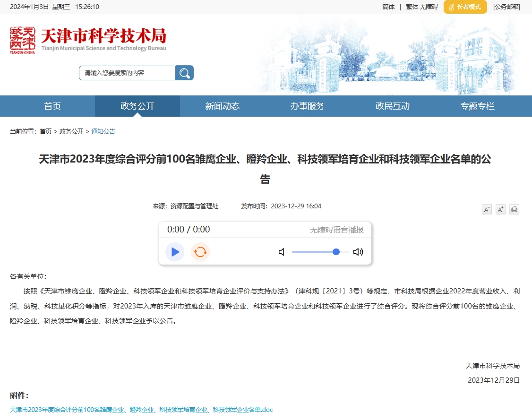Open the 办事服务 navigation tab
The width and height of the screenshot is (532, 420).
pyautogui.click(x=307, y=106)
